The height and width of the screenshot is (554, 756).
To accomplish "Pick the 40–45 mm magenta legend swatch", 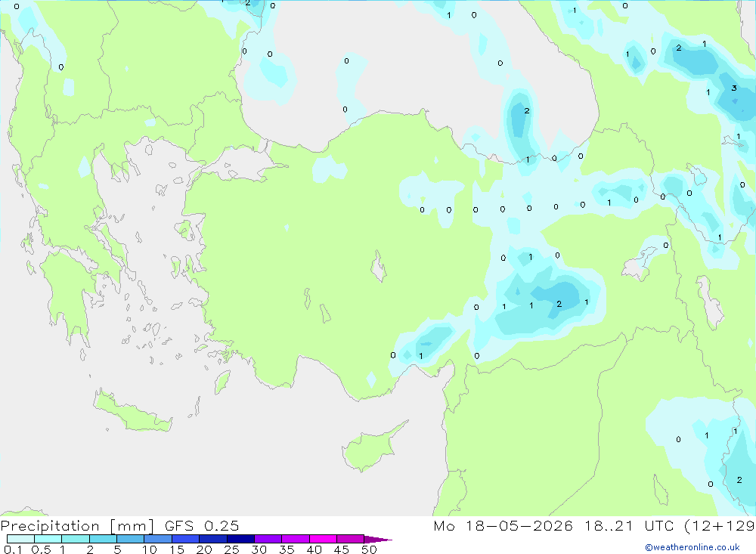I will click(x=323, y=539).
